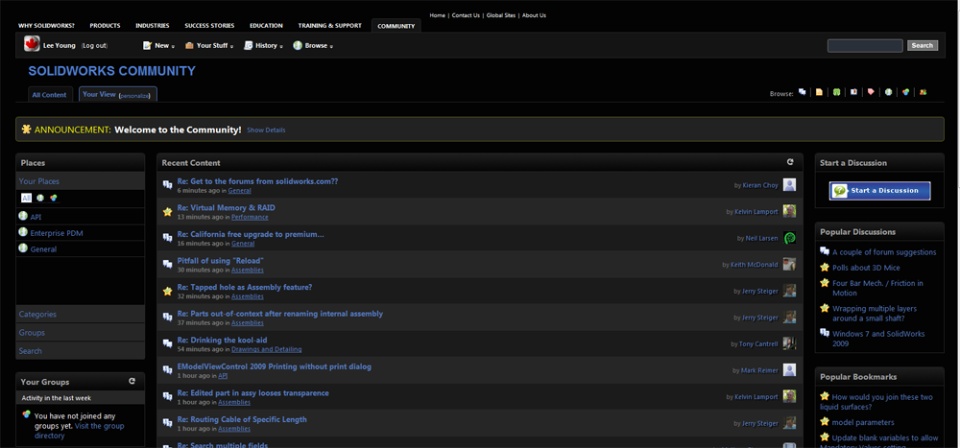The height and width of the screenshot is (448, 960).
Task: Click the Search button
Action: tap(922, 45)
